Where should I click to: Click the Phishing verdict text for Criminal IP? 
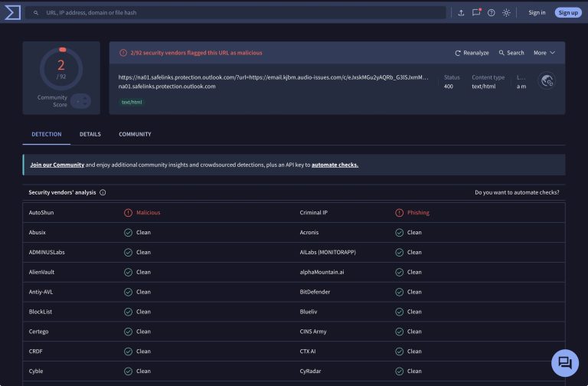pos(418,213)
